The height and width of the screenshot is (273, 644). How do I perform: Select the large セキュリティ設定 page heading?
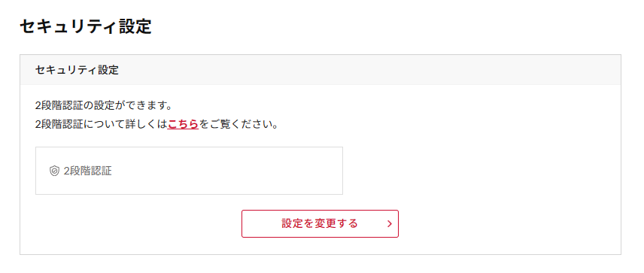point(86,26)
